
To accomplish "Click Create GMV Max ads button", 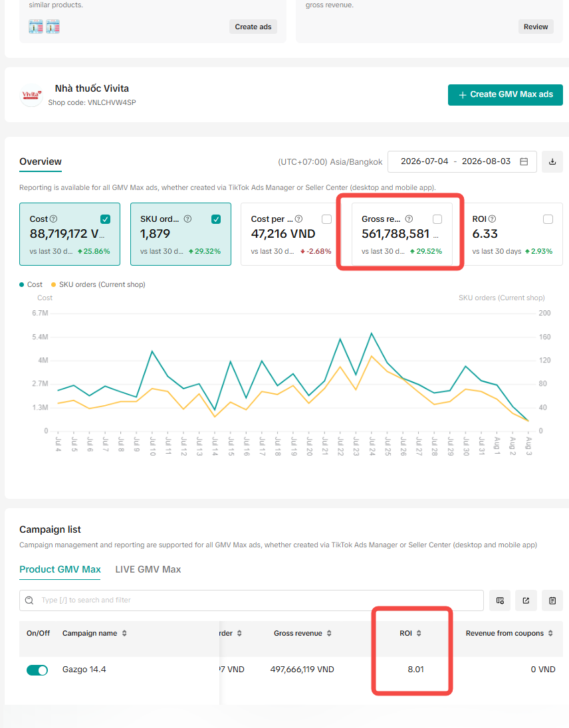I will [x=505, y=95].
